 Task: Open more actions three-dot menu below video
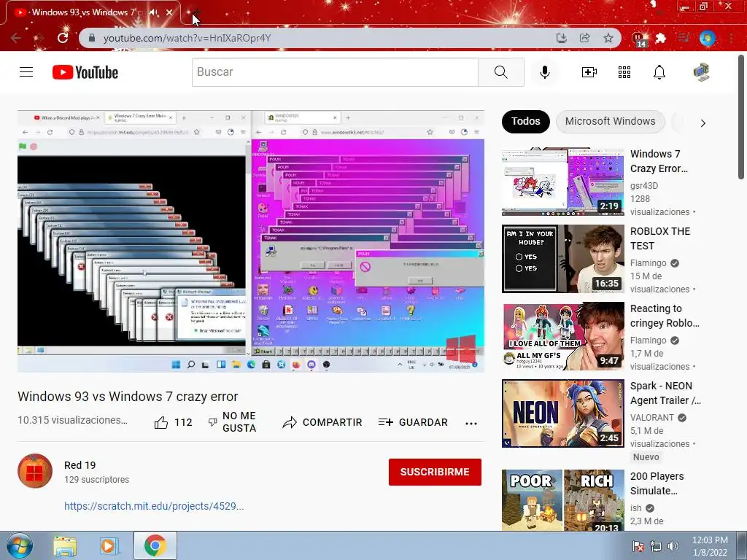(471, 424)
